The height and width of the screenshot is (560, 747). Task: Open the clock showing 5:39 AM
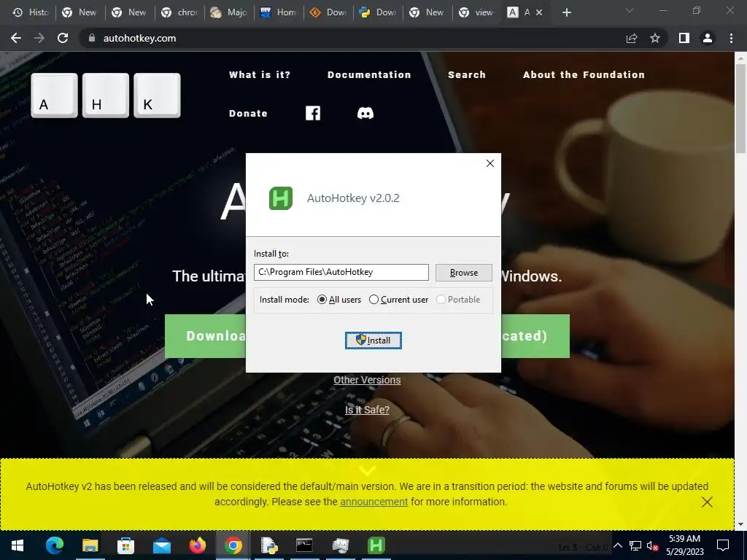[x=684, y=545]
